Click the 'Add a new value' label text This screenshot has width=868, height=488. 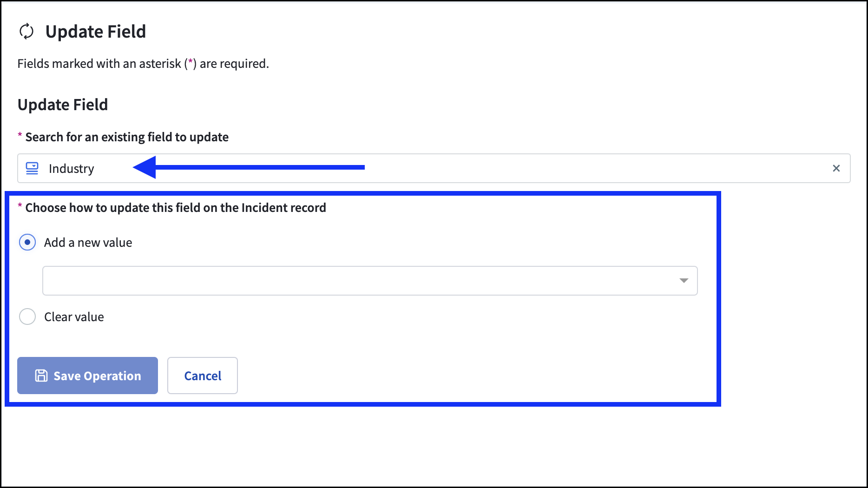[x=88, y=243]
